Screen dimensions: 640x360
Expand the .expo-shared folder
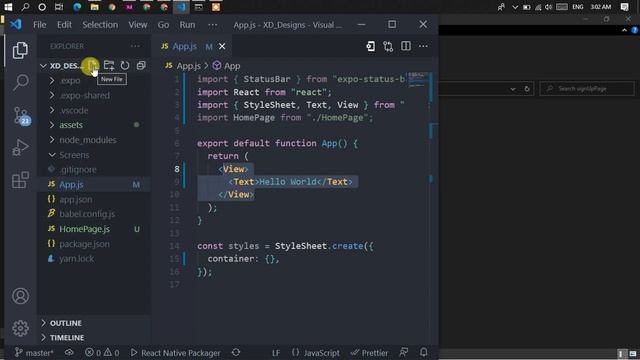(x=94, y=96)
